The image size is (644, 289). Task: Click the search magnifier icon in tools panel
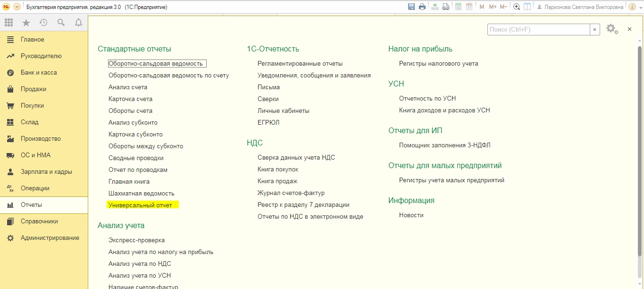tap(61, 22)
